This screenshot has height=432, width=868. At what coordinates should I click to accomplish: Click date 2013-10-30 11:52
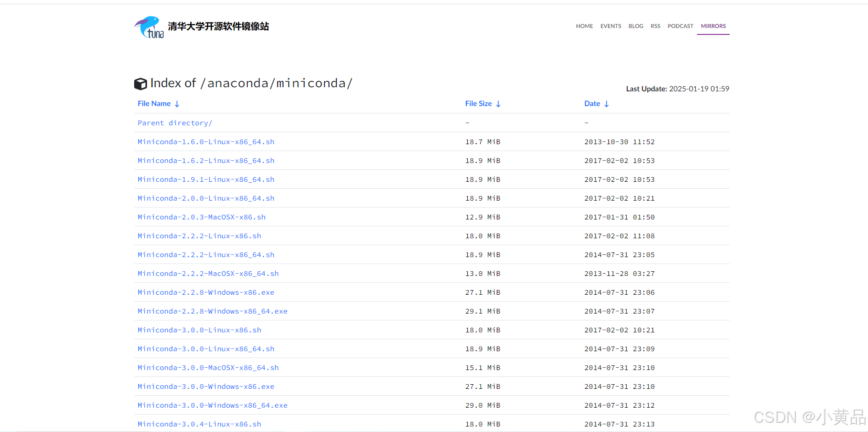click(619, 142)
